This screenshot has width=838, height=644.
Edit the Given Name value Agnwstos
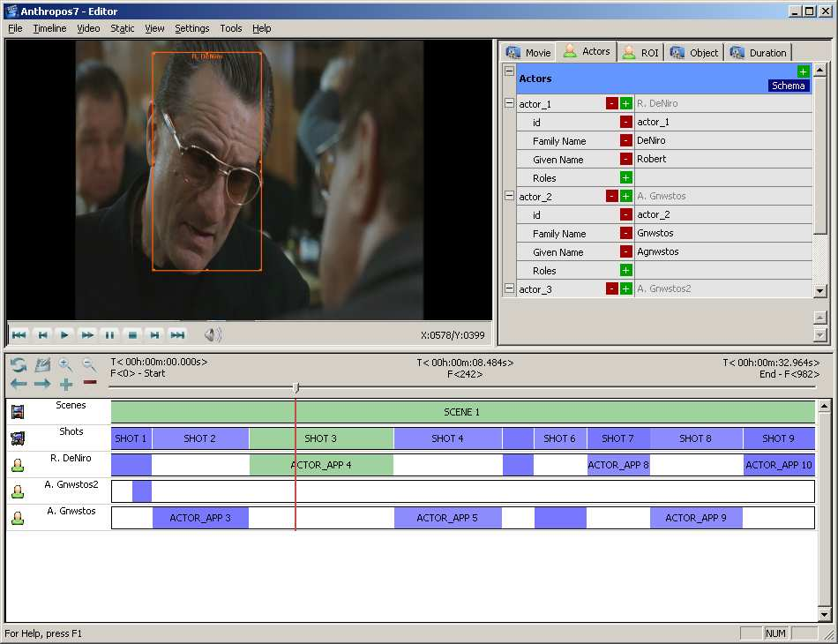[723, 251]
